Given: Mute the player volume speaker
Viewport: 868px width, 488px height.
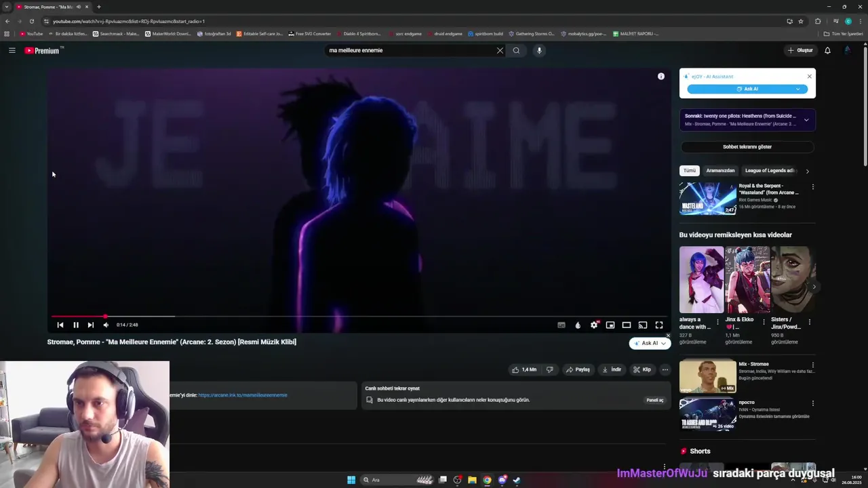Looking at the screenshot, I should (106, 325).
